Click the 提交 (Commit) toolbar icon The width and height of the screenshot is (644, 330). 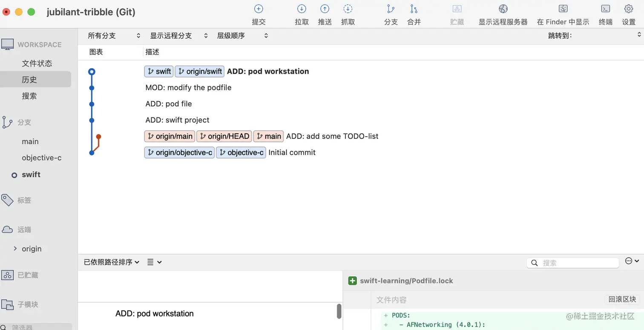click(x=259, y=9)
